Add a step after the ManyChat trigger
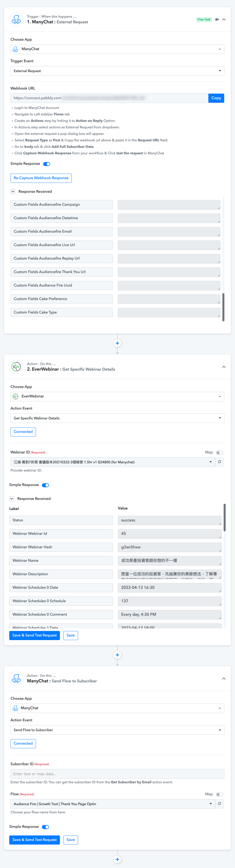The height and width of the screenshot is (868, 235). pyautogui.click(x=117, y=343)
